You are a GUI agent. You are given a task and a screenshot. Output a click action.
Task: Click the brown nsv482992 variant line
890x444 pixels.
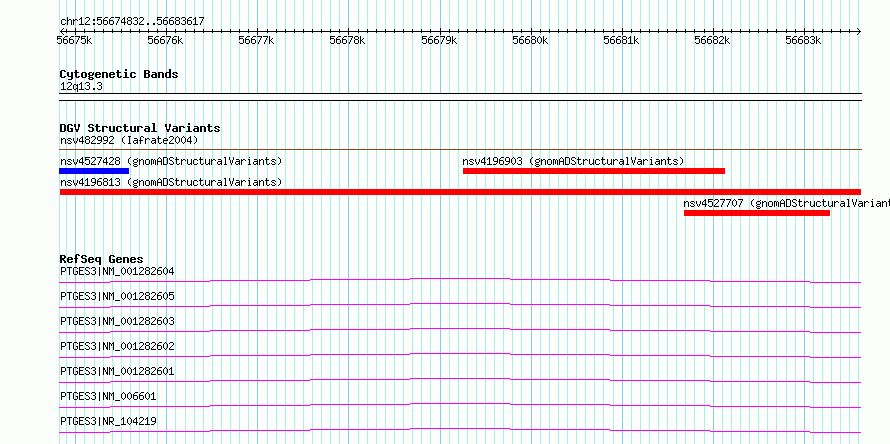click(460, 150)
